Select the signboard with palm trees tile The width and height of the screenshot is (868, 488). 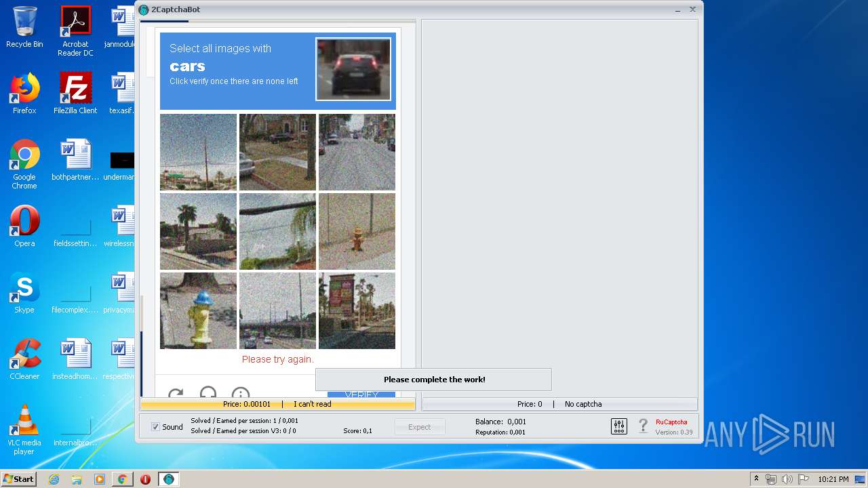[357, 310]
